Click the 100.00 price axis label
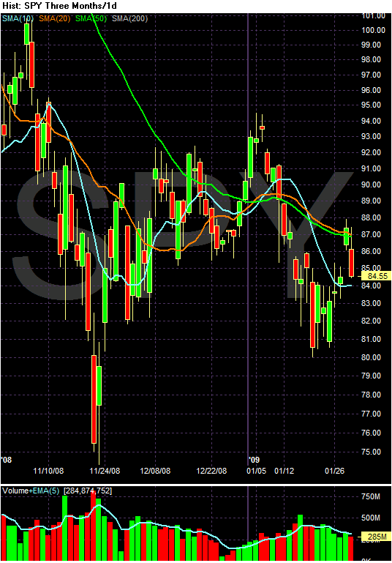This screenshot has width=392, height=563. point(373,30)
